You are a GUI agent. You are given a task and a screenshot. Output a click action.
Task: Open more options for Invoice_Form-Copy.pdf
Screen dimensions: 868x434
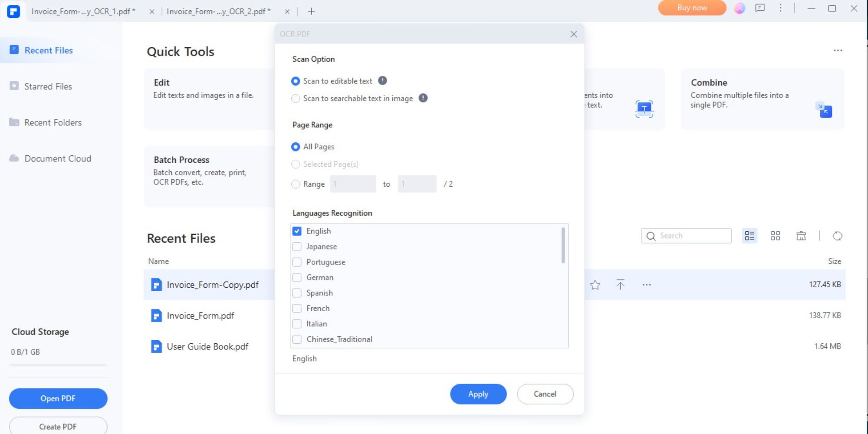(x=647, y=285)
